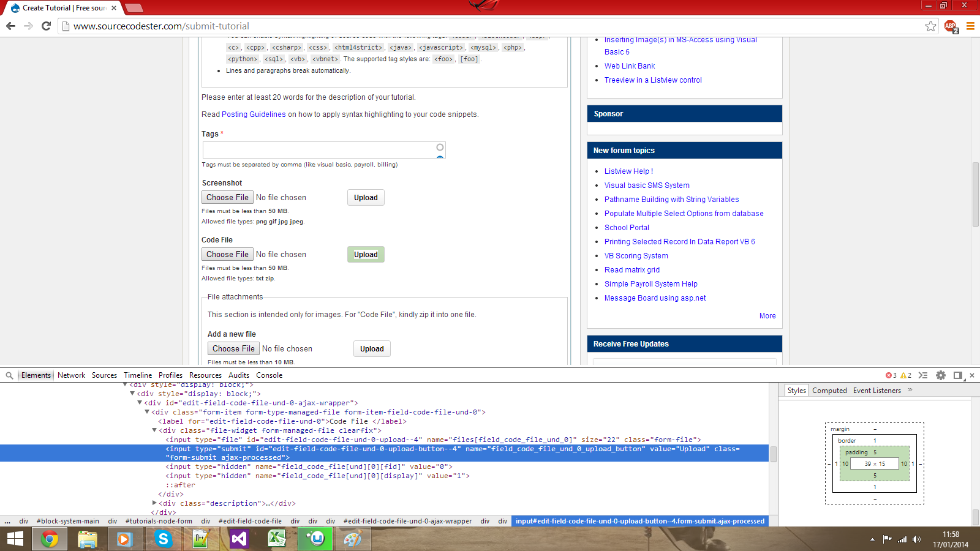Click Upload button for Screenshot
The height and width of the screenshot is (551, 980).
point(366,198)
